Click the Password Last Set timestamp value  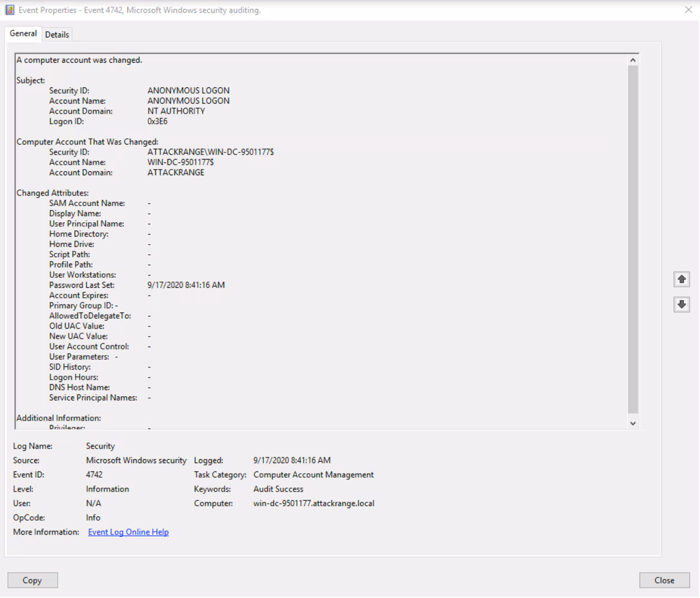tap(186, 285)
